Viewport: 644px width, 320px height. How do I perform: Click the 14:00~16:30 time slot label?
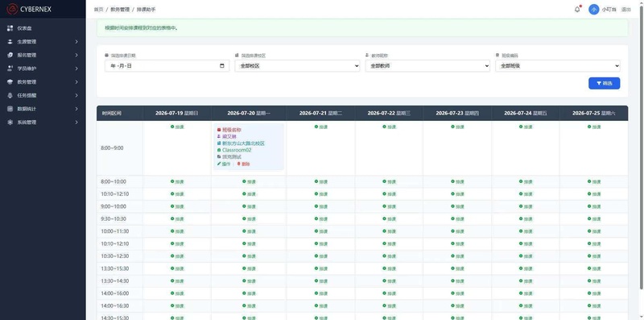114,305
